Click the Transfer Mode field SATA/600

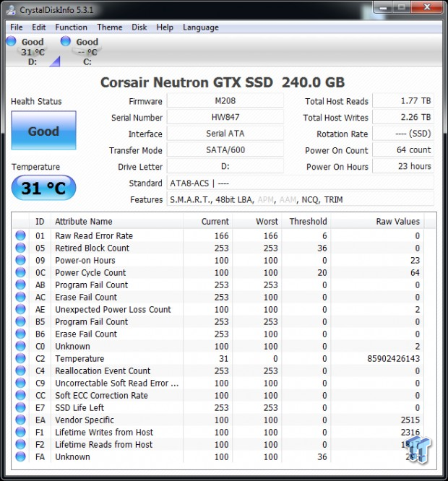point(225,150)
